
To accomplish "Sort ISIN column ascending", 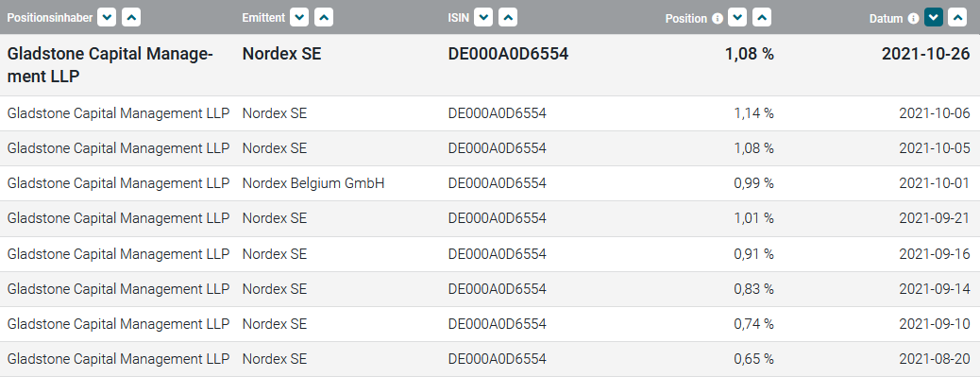I will tap(507, 18).
